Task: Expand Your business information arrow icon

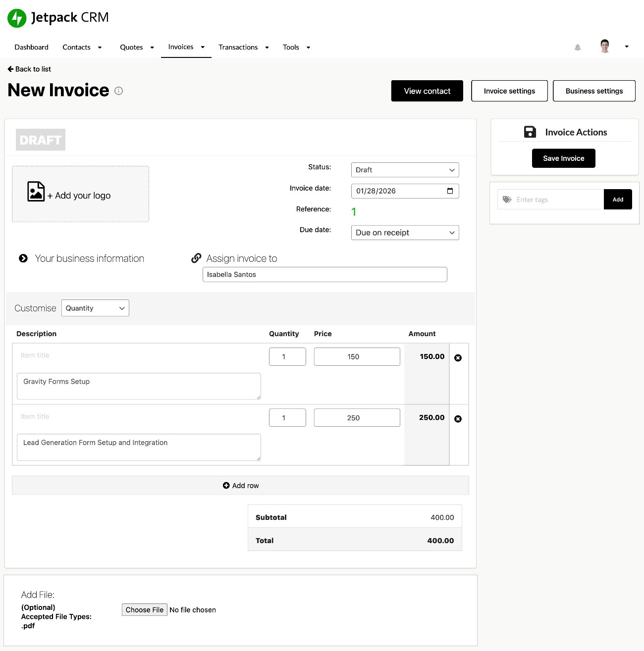Action: pos(23,258)
